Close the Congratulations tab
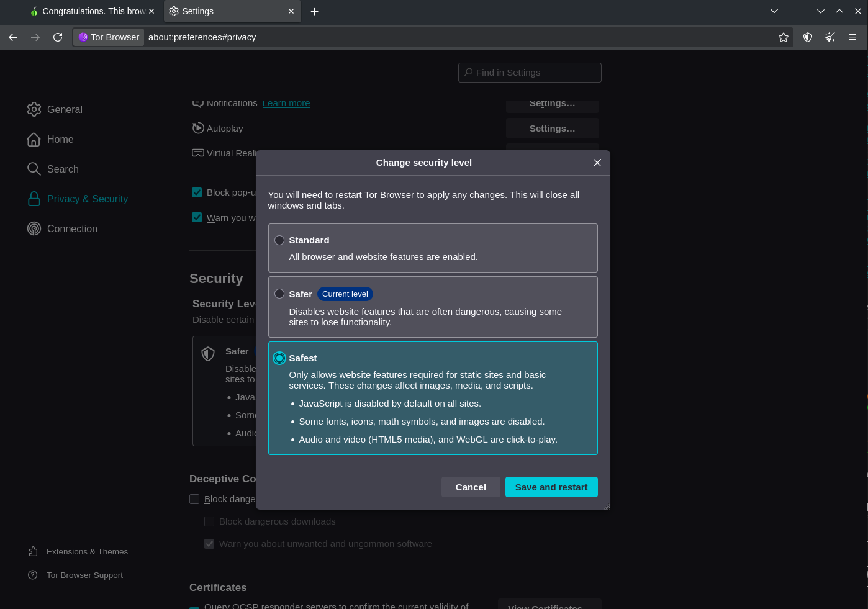The width and height of the screenshot is (868, 609). (x=151, y=11)
